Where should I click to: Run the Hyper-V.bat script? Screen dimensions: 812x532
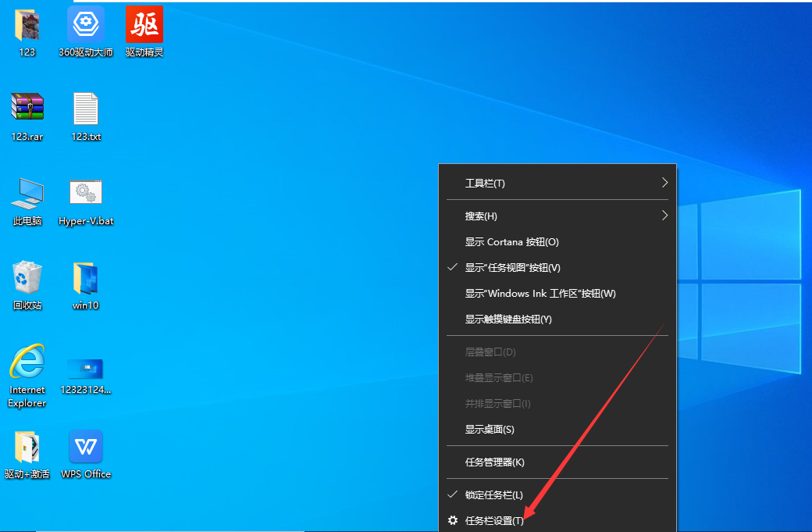click(86, 192)
